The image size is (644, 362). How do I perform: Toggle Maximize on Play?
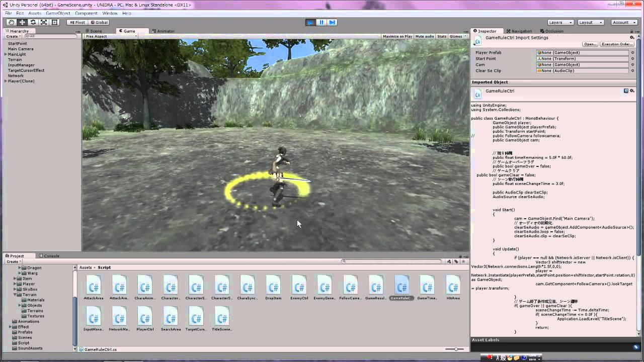(x=397, y=36)
